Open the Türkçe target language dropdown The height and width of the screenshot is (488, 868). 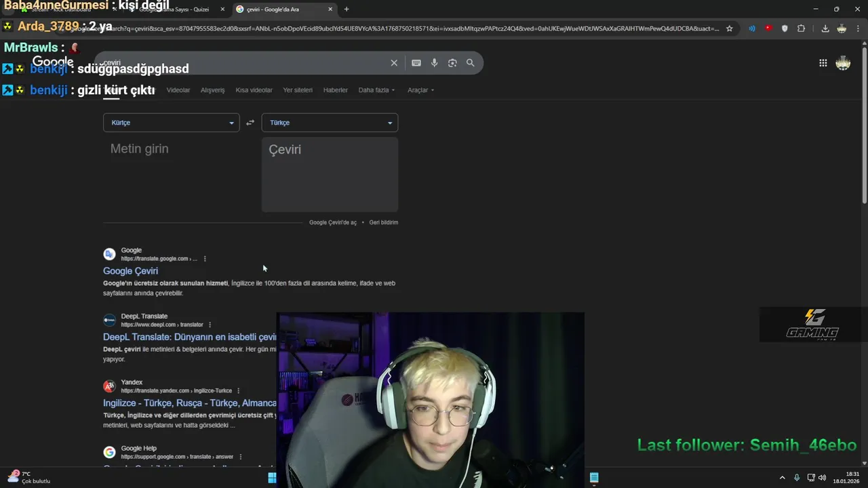(330, 123)
